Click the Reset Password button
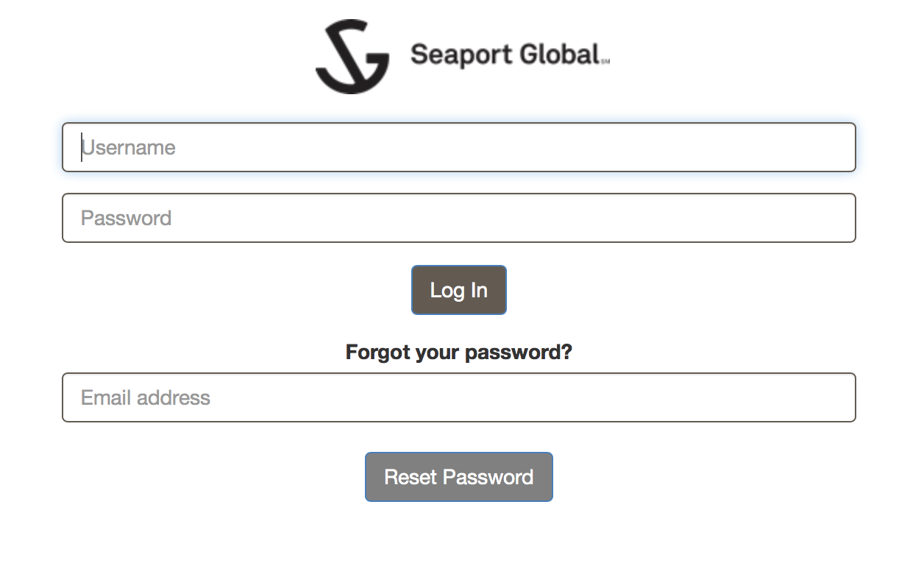 tap(459, 477)
